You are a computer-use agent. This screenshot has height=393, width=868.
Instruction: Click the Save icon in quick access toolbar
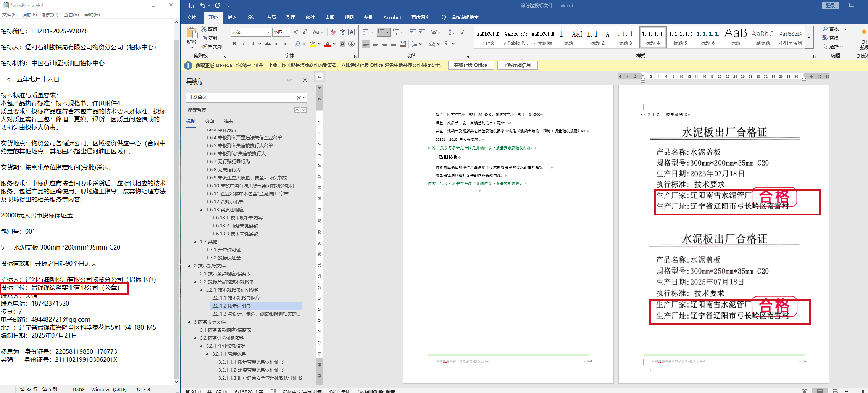(x=192, y=6)
